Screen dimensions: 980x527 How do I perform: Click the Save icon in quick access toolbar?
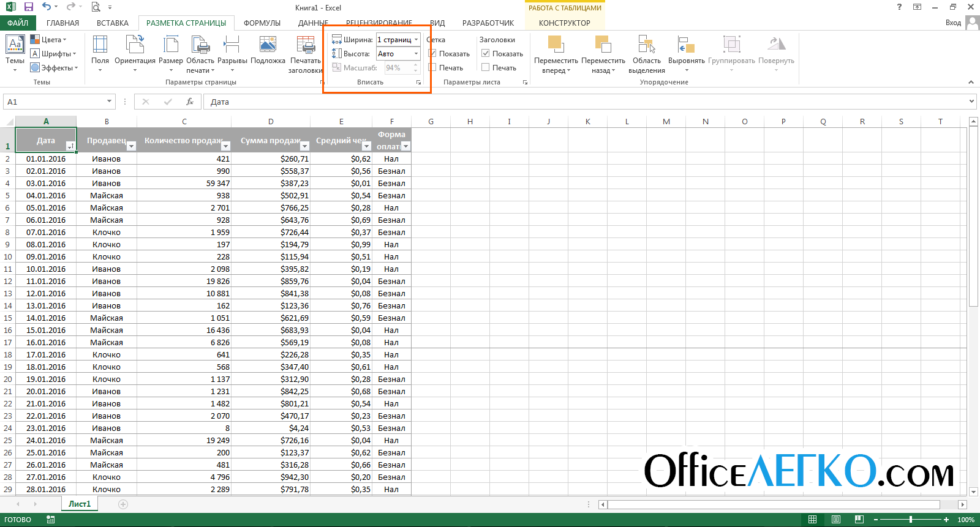click(x=29, y=7)
